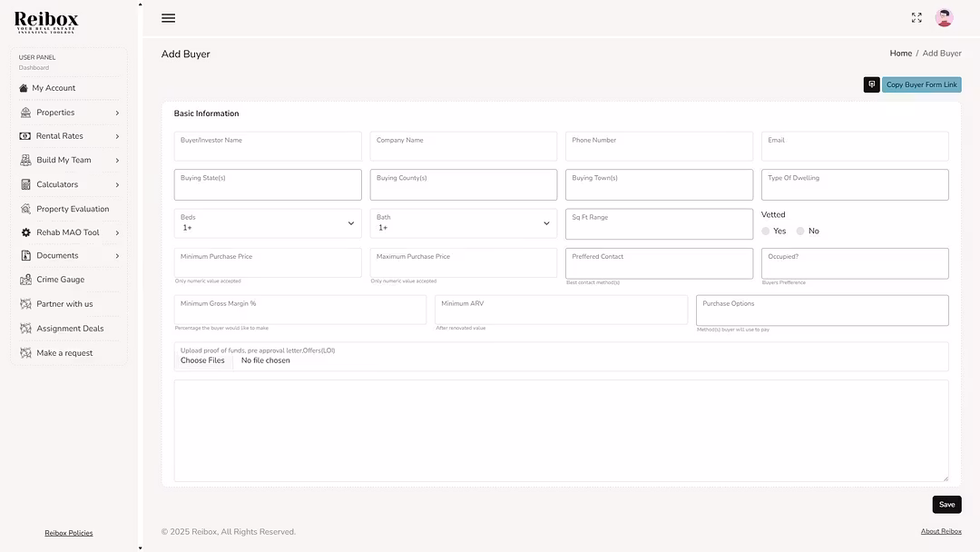Open the Type Of Dwelling selector
This screenshot has width=980, height=552.
(x=855, y=184)
